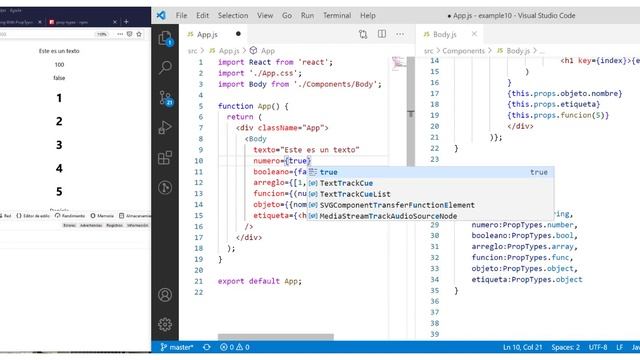Image resolution: width=640 pixels, height=360 pixels.
Task: Click the synchronize changes icon in status bar
Action: coord(207,347)
